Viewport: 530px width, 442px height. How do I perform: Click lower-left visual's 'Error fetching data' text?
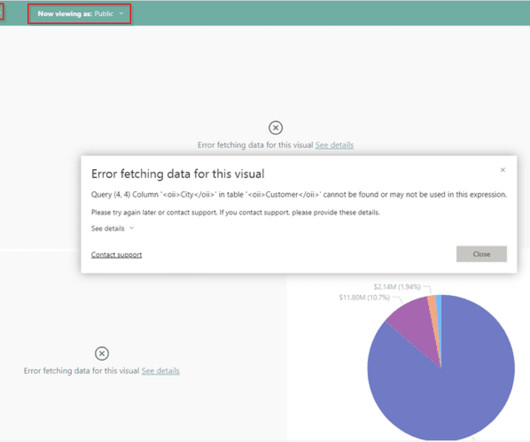pyautogui.click(x=81, y=371)
